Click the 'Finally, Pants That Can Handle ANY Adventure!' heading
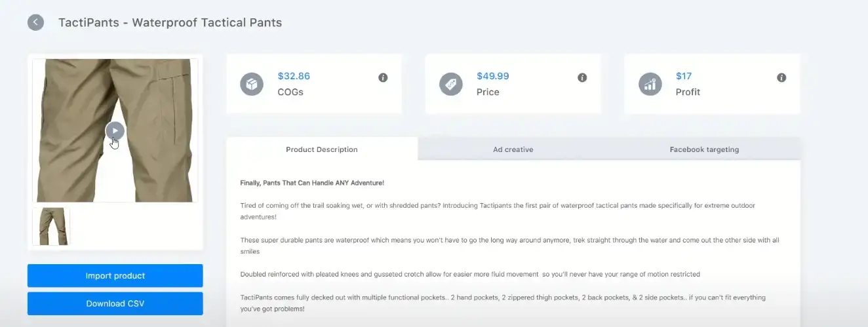Viewport: 868px width, 327px height. point(312,183)
